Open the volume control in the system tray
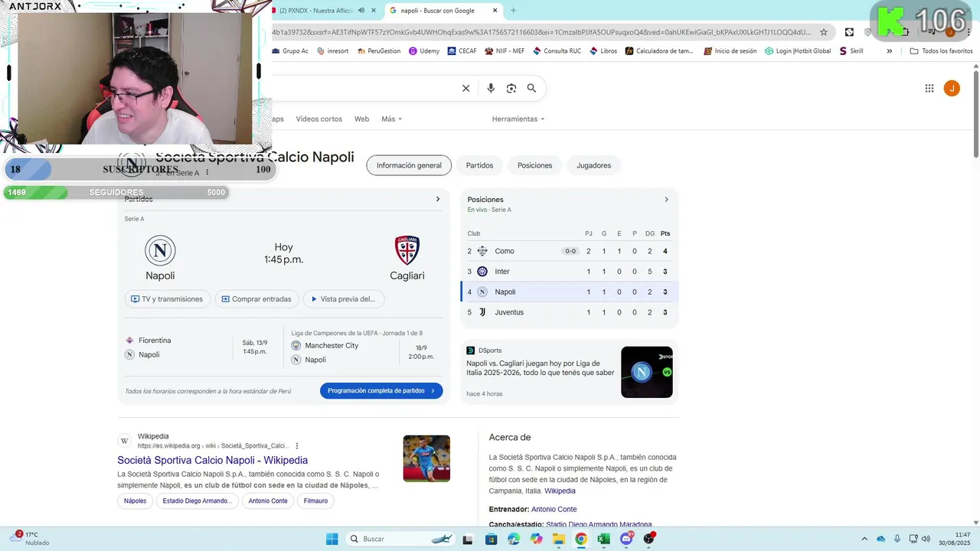Viewport: 980px width, 551px height. tap(926, 539)
